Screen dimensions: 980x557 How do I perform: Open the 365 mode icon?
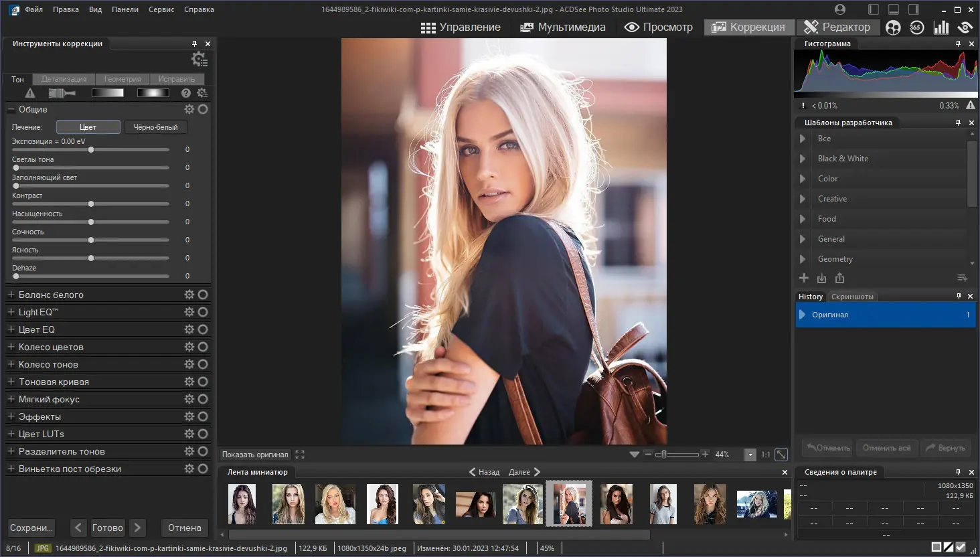click(x=916, y=27)
